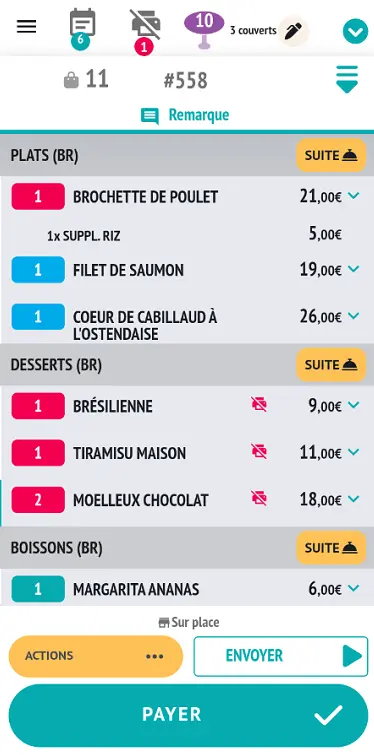Open the hamburger menu
374x755 pixels.
click(x=26, y=26)
